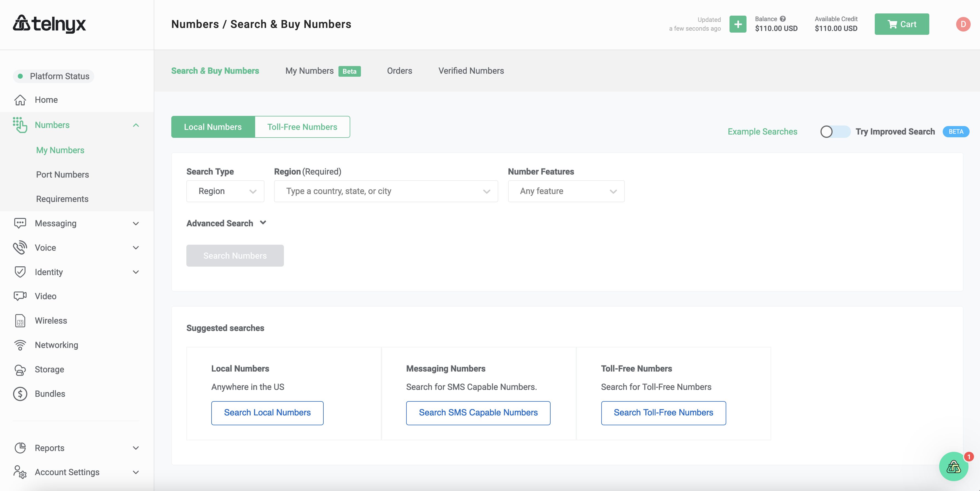Viewport: 980px width, 491px height.
Task: Click the Identity shield icon
Action: point(20,272)
